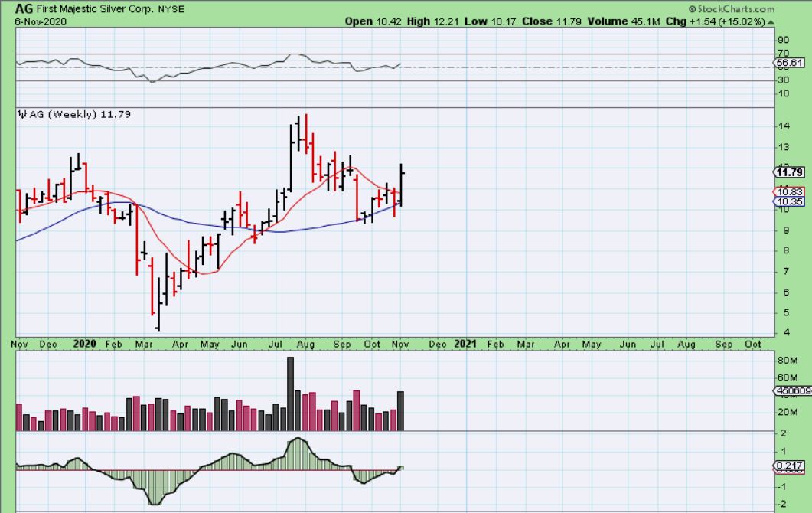Click the 6-Nov-2020 date label
This screenshot has height=513, width=812.
(x=40, y=21)
